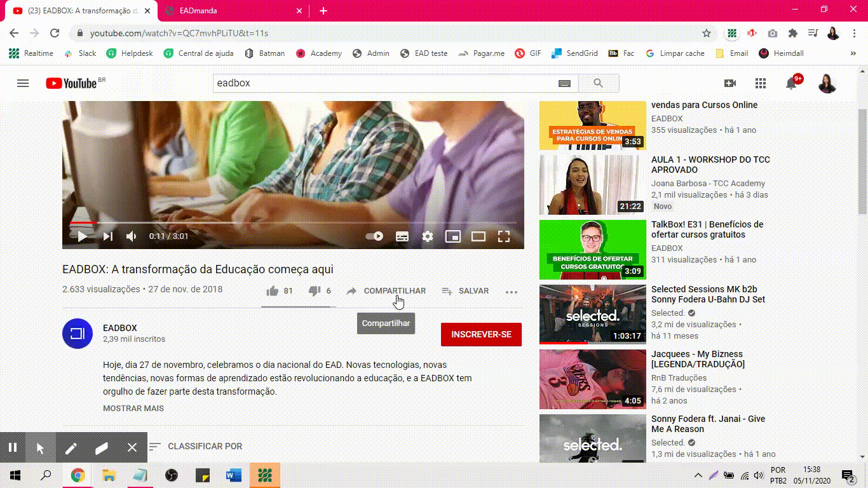Screen dimensions: 868x488
Task: Open Central de ajuda bookmark
Action: pos(198,53)
